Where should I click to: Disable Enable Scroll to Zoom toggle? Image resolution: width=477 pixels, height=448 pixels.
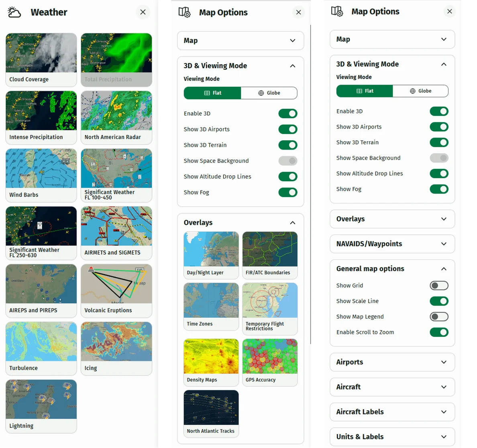(x=439, y=332)
